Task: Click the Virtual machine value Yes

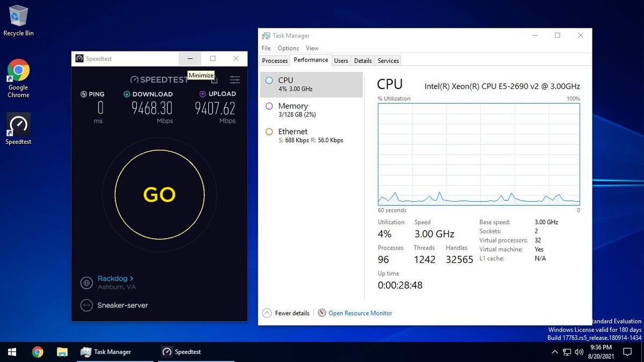Action: (539, 249)
